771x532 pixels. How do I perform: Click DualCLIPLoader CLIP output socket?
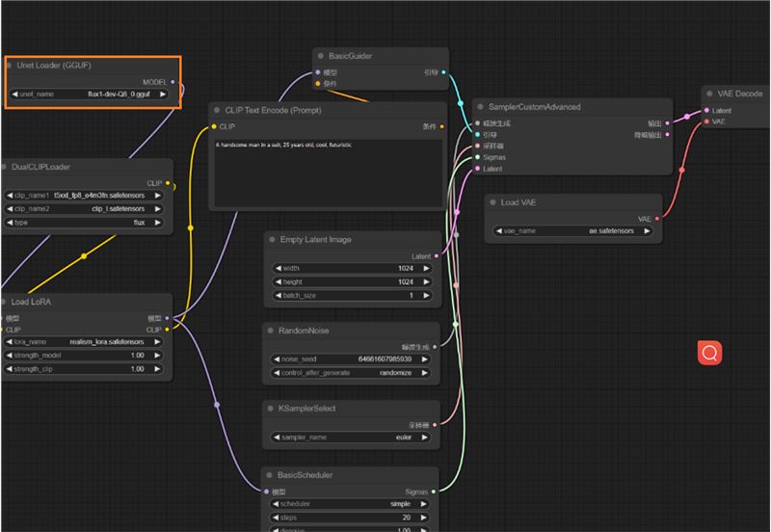(x=168, y=183)
